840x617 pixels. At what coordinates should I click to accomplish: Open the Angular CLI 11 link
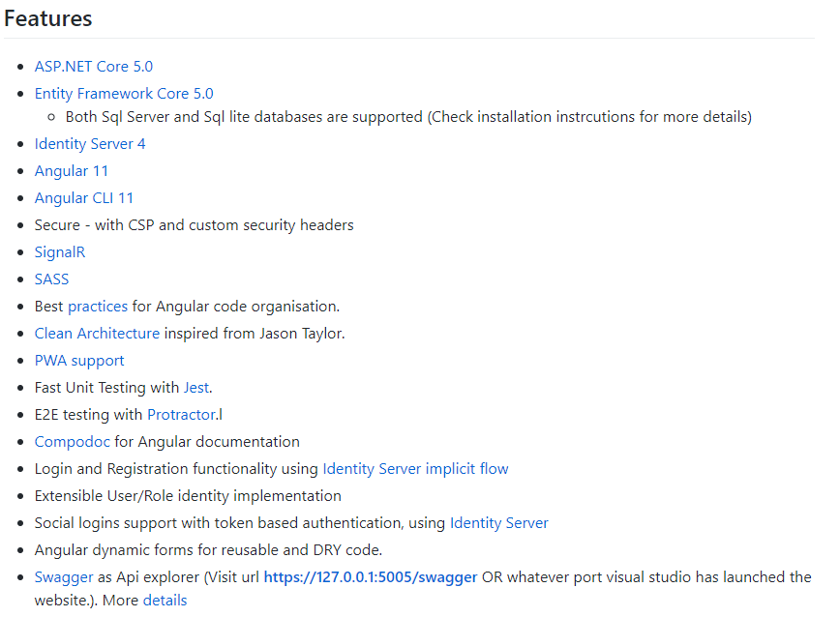[x=83, y=198]
